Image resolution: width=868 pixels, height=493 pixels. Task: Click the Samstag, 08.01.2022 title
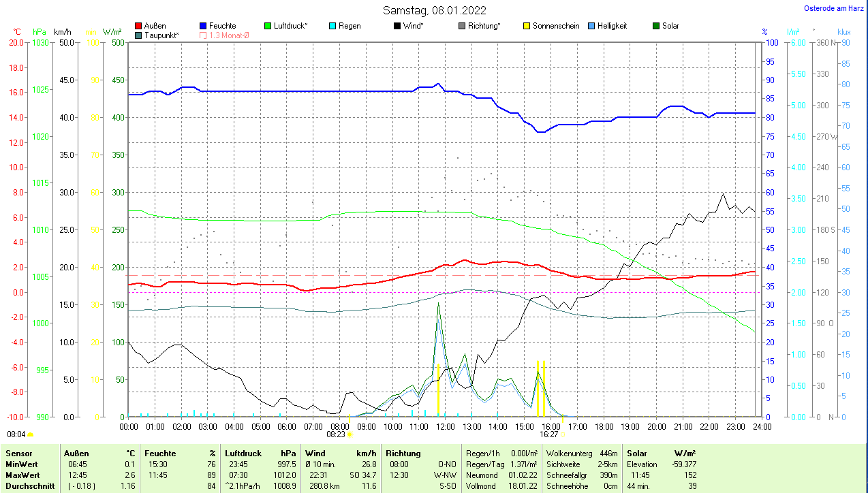point(434,10)
